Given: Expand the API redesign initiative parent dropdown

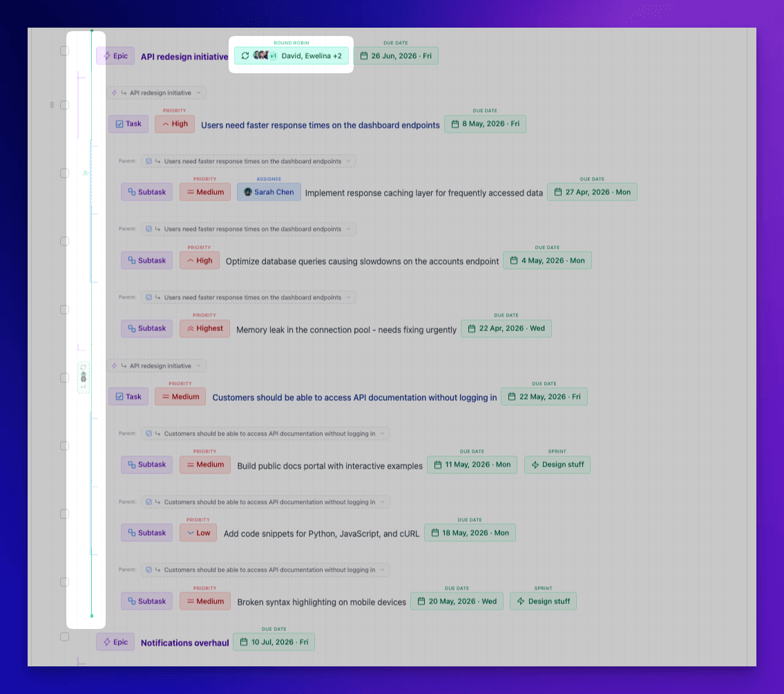Looking at the screenshot, I should pyautogui.click(x=156, y=92).
